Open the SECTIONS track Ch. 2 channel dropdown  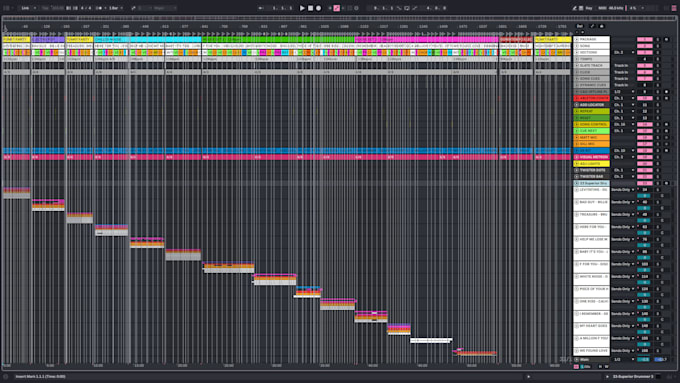pos(624,52)
